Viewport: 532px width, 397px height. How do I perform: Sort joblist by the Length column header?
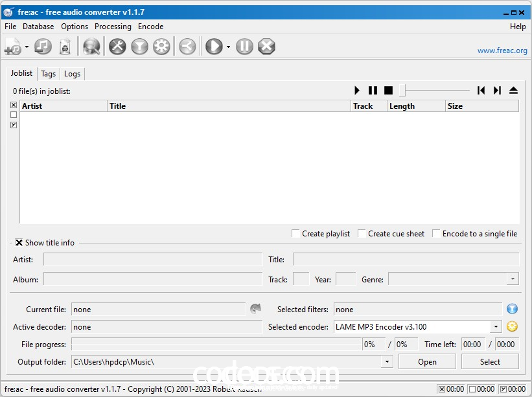tap(416, 106)
